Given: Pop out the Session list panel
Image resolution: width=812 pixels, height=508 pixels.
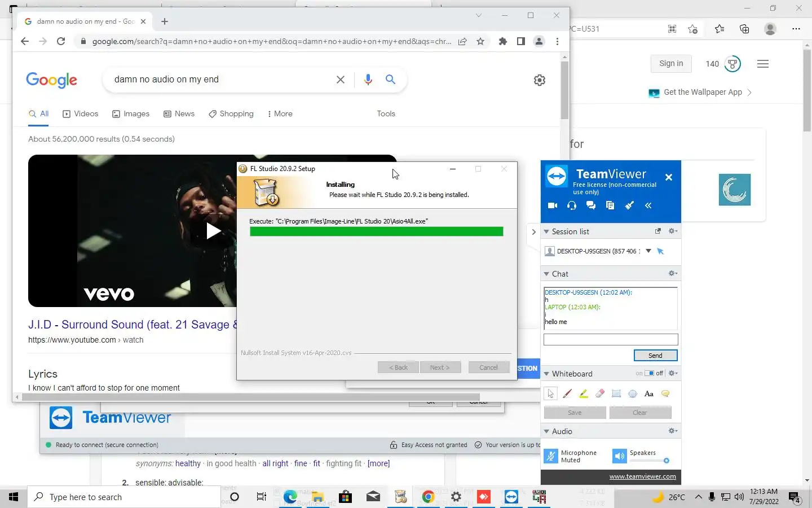Looking at the screenshot, I should coord(657,231).
